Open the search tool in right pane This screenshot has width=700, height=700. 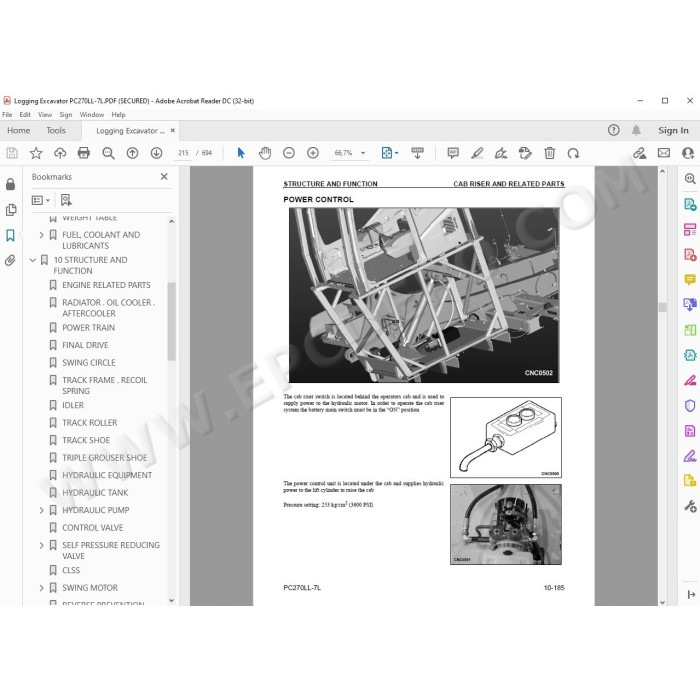pyautogui.click(x=690, y=179)
